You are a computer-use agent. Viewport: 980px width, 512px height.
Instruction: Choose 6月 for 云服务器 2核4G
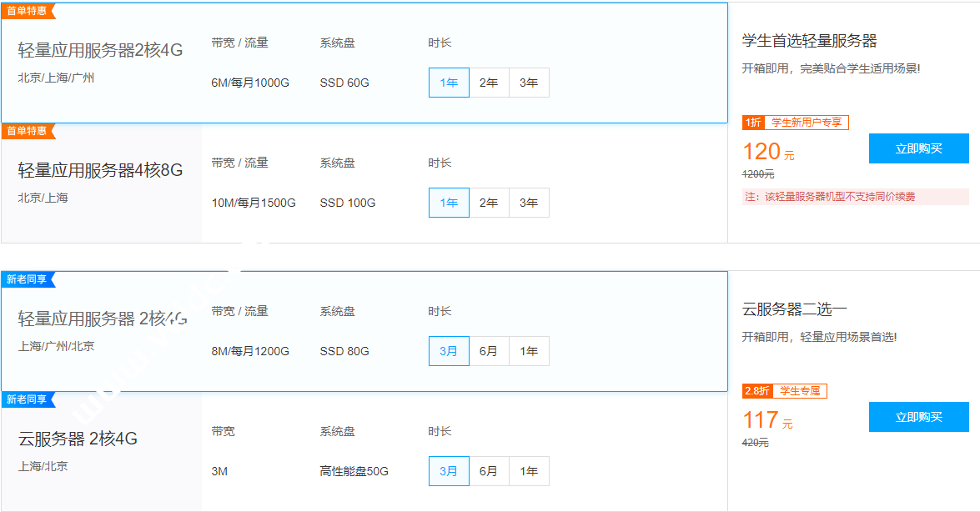pos(489,471)
